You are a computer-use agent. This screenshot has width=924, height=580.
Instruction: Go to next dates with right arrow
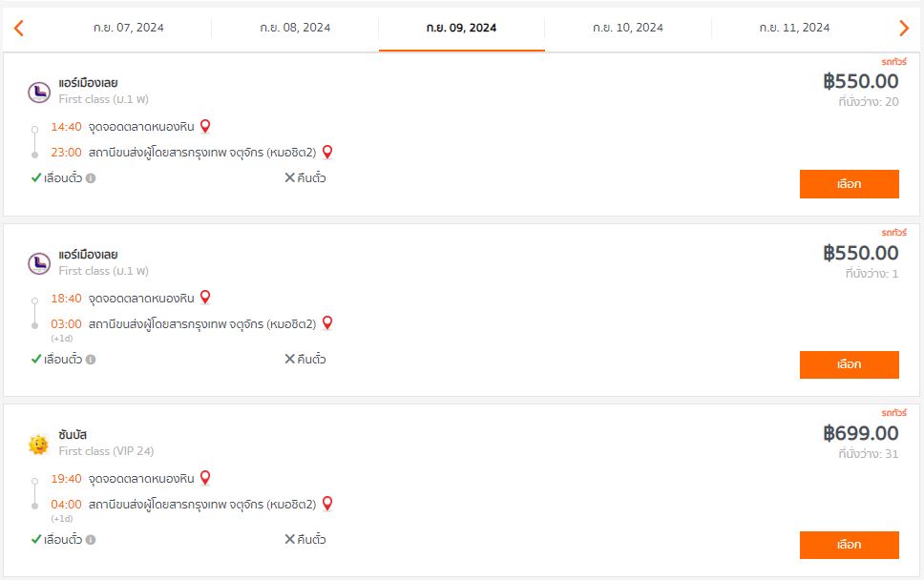click(904, 28)
